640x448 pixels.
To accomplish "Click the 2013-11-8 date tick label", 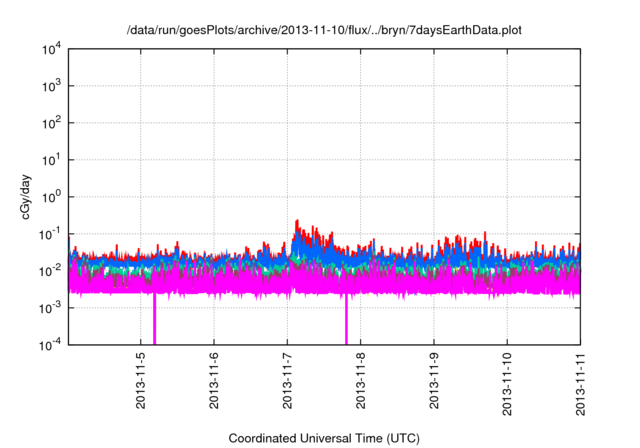I will [x=360, y=381].
